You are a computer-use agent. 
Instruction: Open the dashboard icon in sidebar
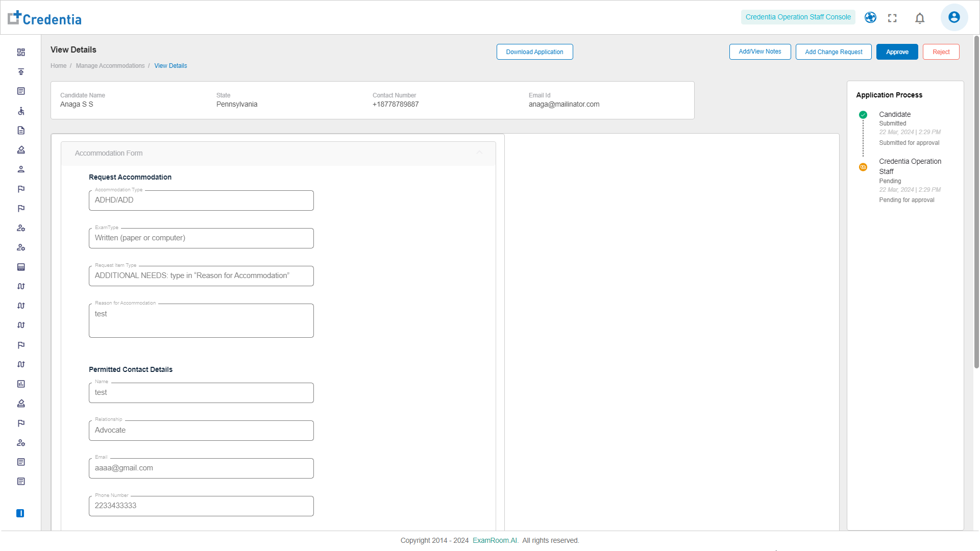click(21, 53)
